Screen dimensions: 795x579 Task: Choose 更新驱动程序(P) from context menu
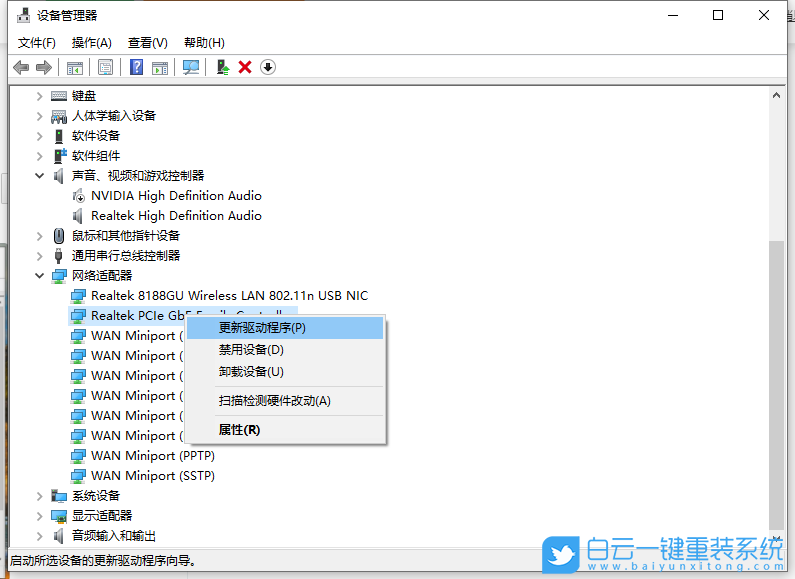point(262,328)
